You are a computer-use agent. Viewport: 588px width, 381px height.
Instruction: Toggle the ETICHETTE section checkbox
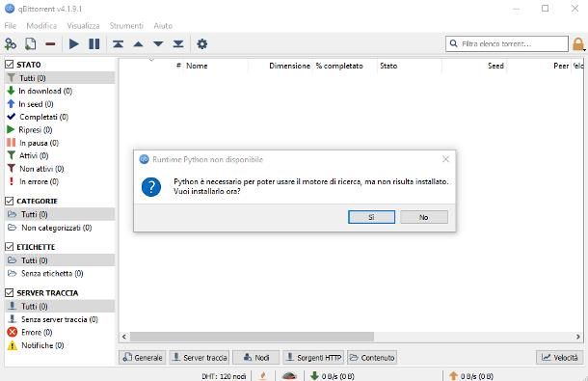(10, 247)
